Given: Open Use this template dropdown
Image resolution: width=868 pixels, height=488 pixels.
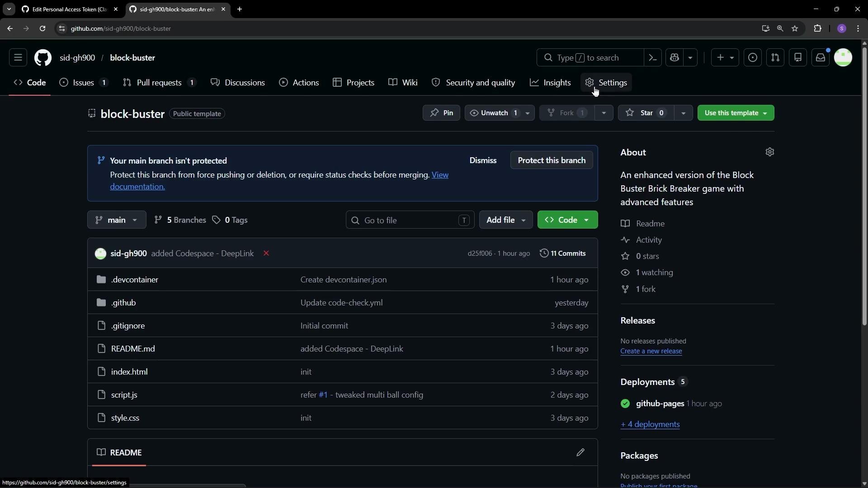Looking at the screenshot, I should [736, 113].
